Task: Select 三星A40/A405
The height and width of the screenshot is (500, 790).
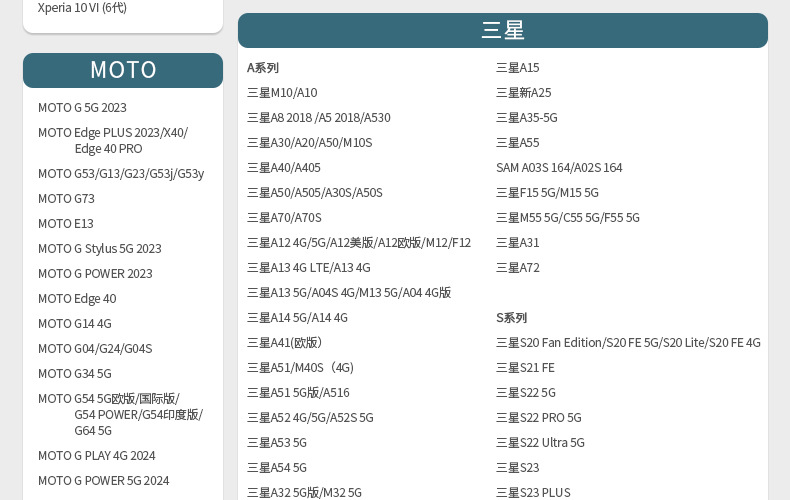Action: coord(284,168)
